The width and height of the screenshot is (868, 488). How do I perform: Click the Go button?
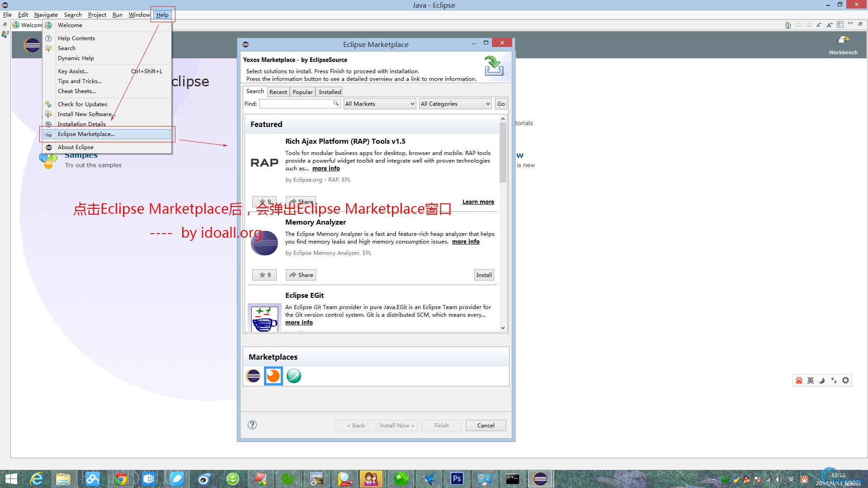coord(501,104)
